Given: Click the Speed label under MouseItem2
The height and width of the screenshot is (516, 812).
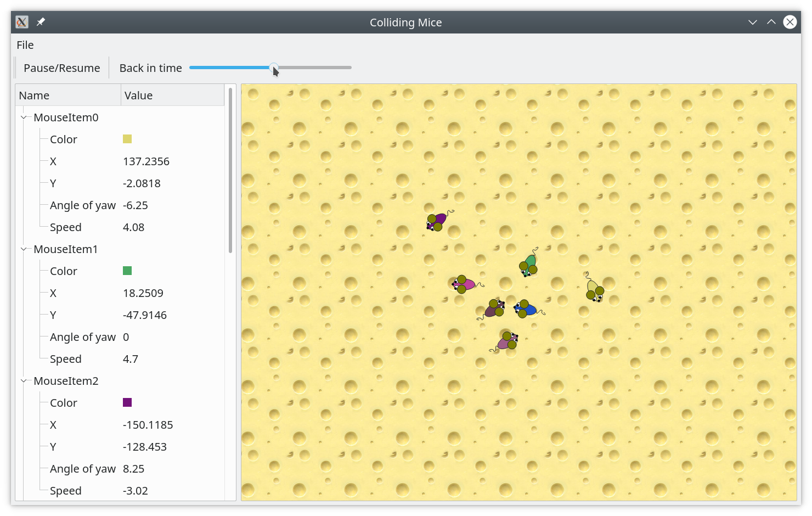Looking at the screenshot, I should [x=66, y=491].
